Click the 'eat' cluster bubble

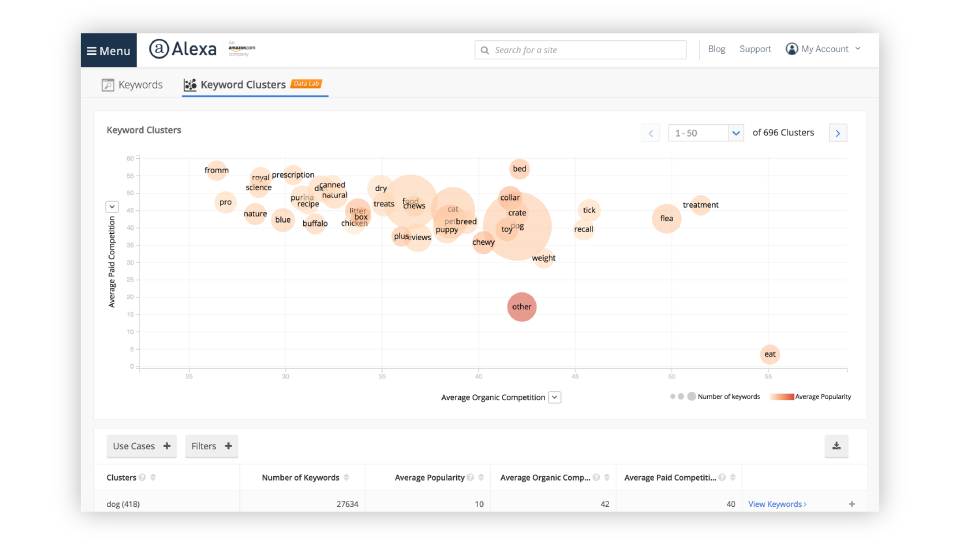[770, 354]
